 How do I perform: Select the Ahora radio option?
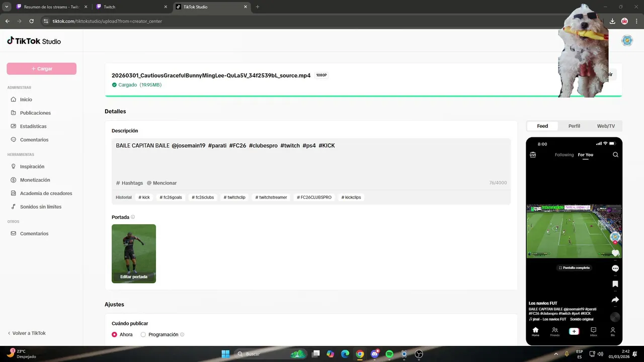pyautogui.click(x=114, y=334)
